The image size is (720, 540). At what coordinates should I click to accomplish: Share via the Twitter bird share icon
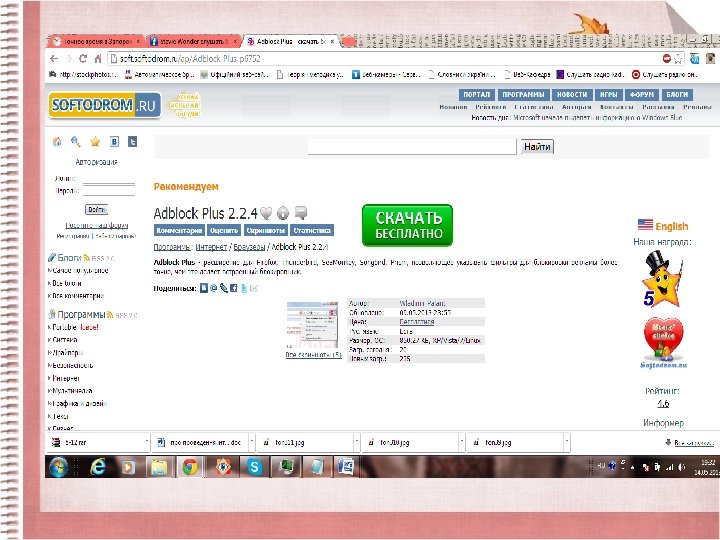click(244, 288)
